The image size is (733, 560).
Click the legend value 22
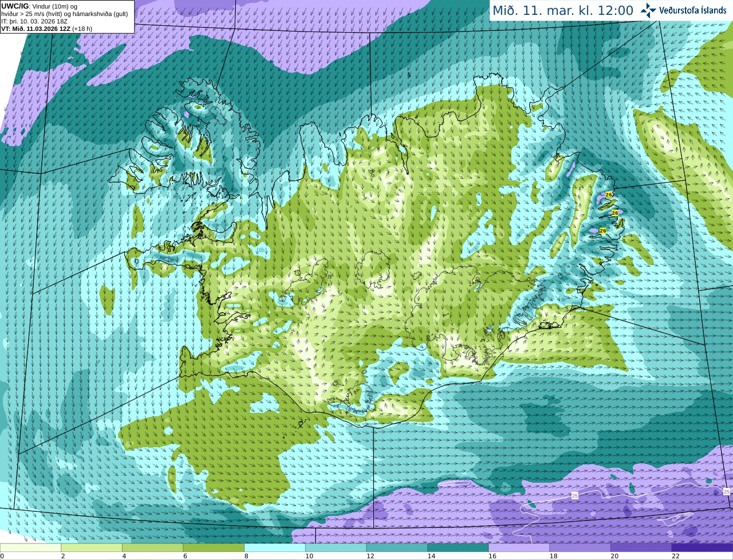tap(676, 556)
